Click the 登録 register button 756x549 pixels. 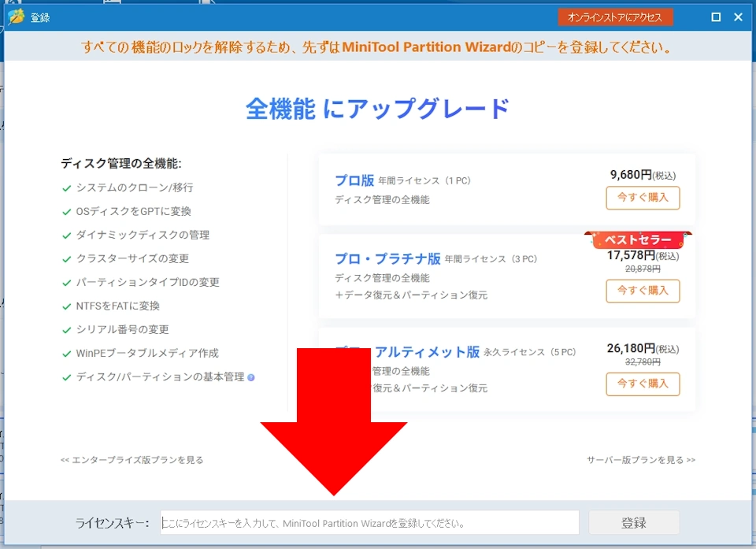[x=634, y=522]
